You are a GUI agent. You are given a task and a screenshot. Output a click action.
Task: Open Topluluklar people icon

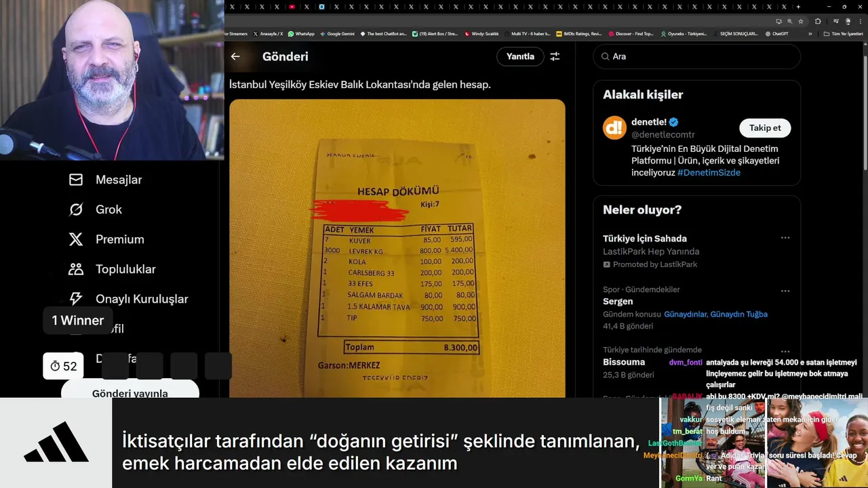76,269
